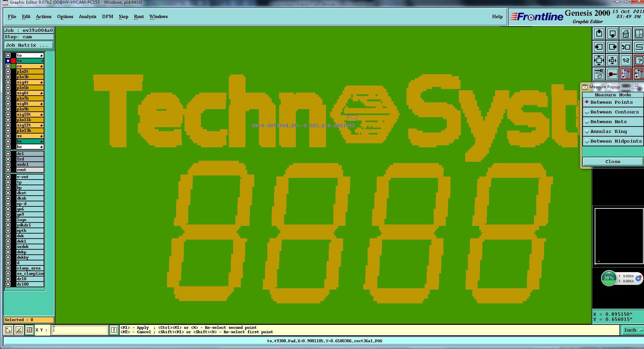Open the Job Matrix ... selector
This screenshot has width=644, height=349.
click(29, 45)
